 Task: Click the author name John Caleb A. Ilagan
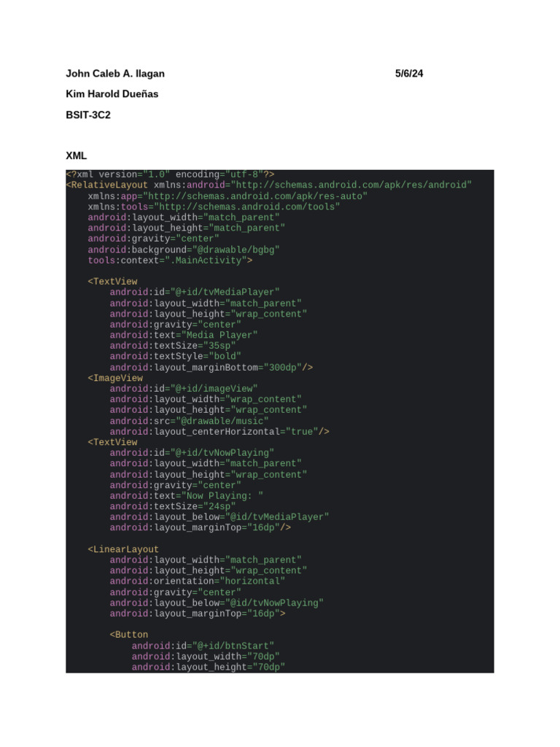(115, 74)
